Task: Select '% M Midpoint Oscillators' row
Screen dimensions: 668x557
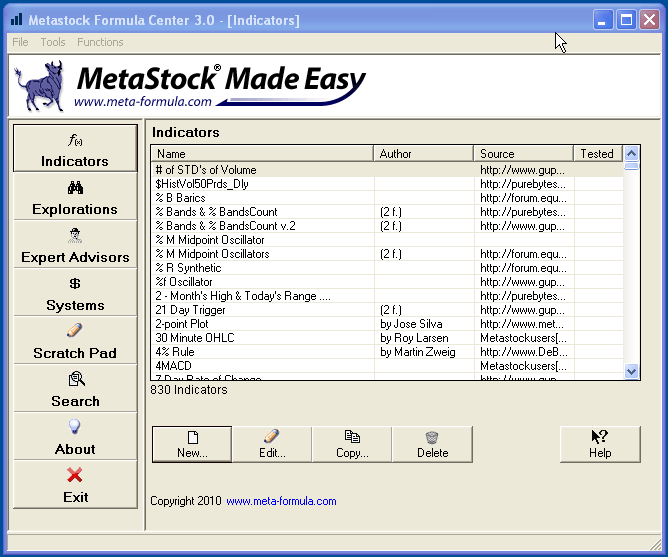Action: [387, 254]
